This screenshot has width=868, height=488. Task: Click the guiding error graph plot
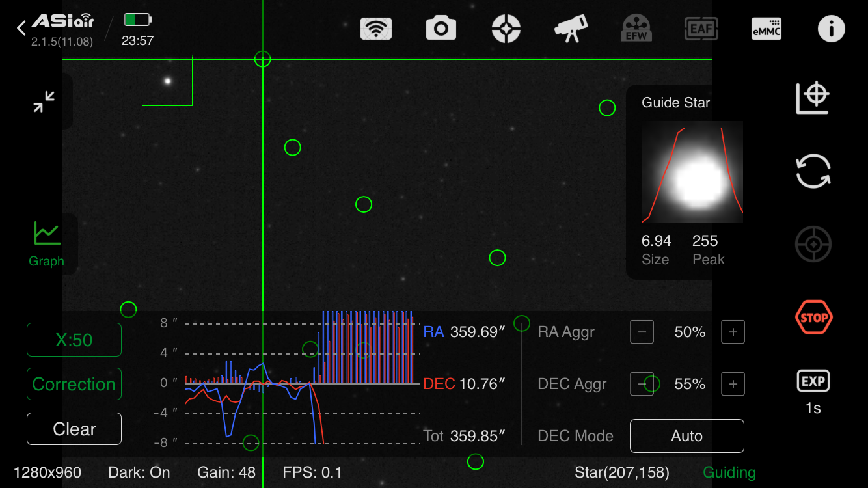[303, 377]
